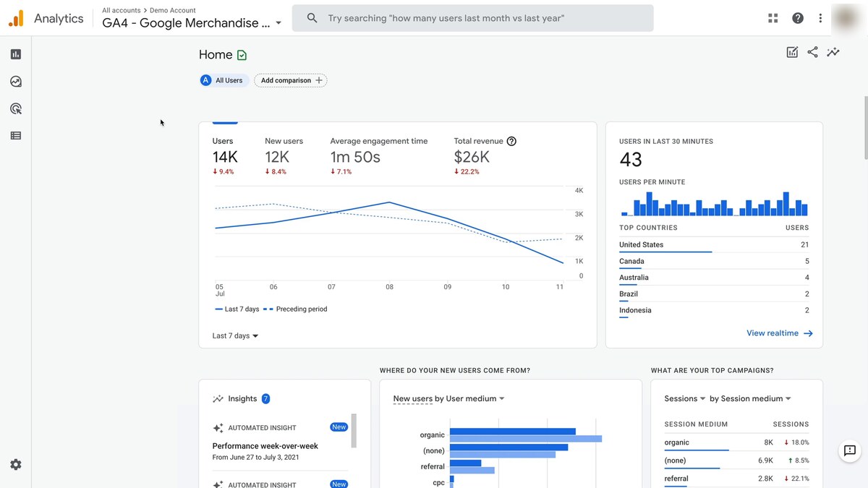Viewport: 868px width, 488px height.
Task: Click the View realtime arrow icon
Action: (x=808, y=333)
